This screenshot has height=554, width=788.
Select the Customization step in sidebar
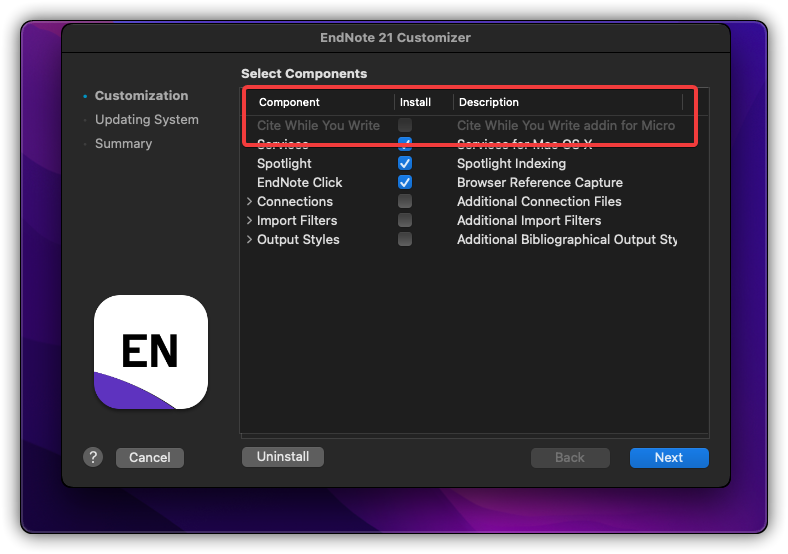tap(141, 96)
